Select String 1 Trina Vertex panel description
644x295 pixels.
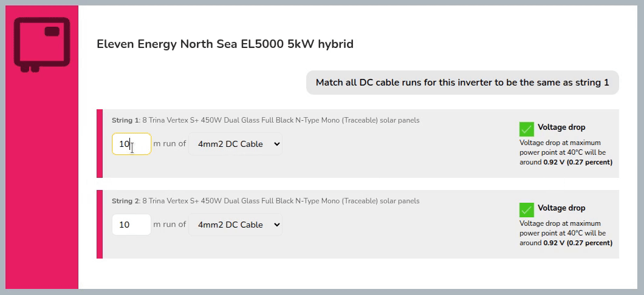pos(281,120)
